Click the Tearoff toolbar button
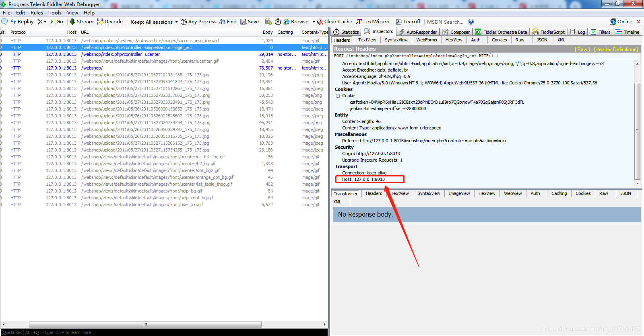Screen dimensions: 644x336 coord(408,22)
